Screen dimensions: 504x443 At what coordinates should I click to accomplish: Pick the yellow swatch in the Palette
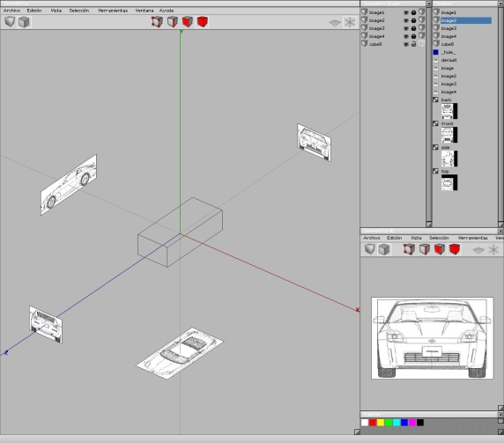(x=381, y=423)
